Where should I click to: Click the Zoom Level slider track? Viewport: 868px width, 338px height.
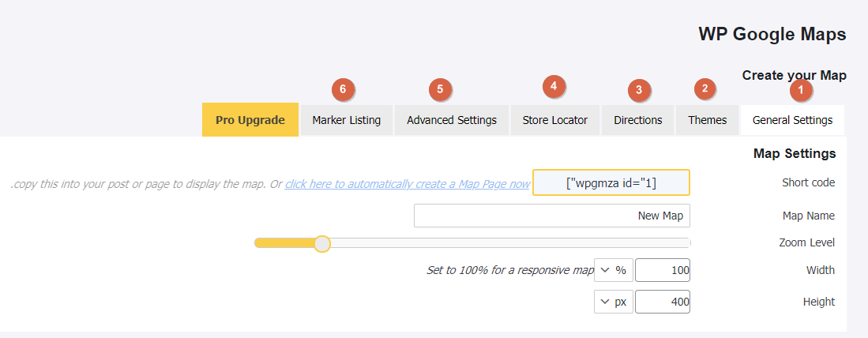(x=472, y=243)
